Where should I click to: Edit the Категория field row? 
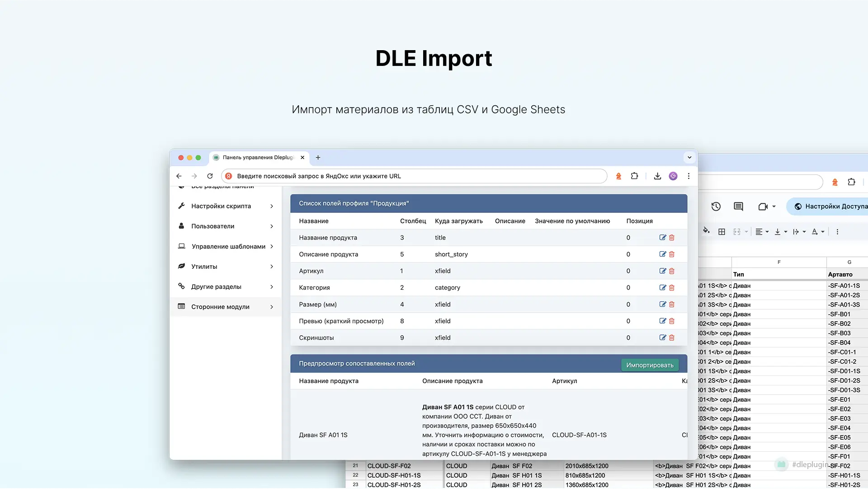coord(663,288)
